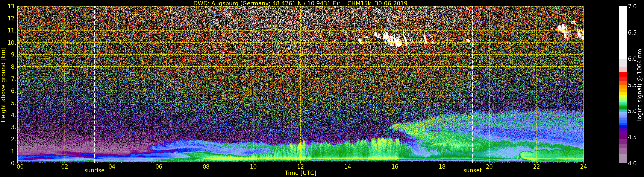Click the '10.' height axis tick label

point(12,43)
